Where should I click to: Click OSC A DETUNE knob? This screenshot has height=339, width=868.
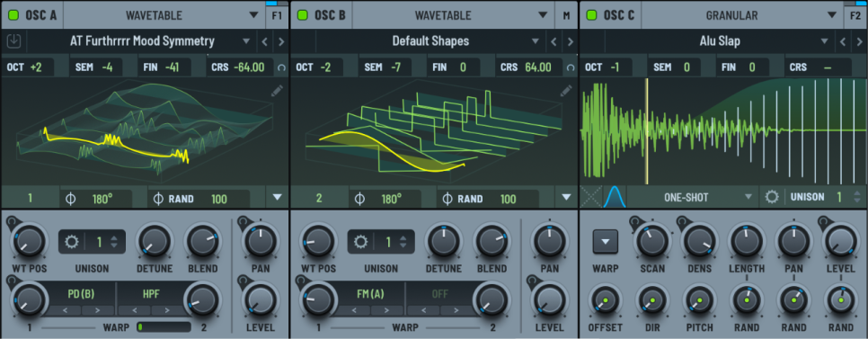155,242
